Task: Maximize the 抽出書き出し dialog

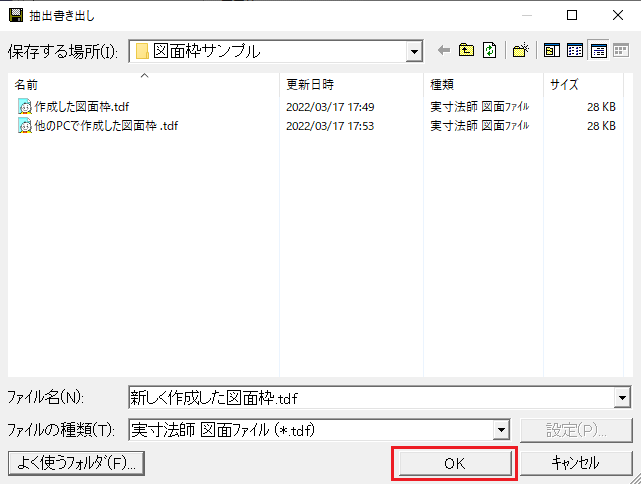Action: 572,15
